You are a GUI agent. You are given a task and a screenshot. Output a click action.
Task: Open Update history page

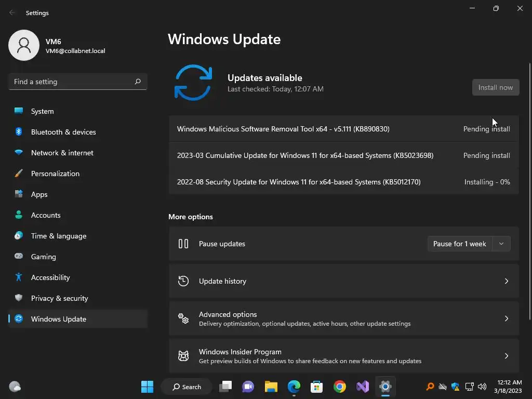(344, 281)
